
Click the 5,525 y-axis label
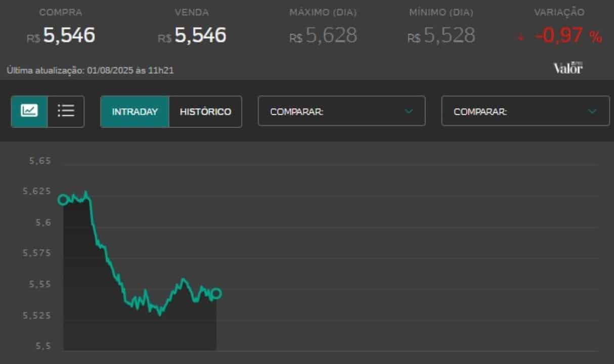click(x=37, y=315)
